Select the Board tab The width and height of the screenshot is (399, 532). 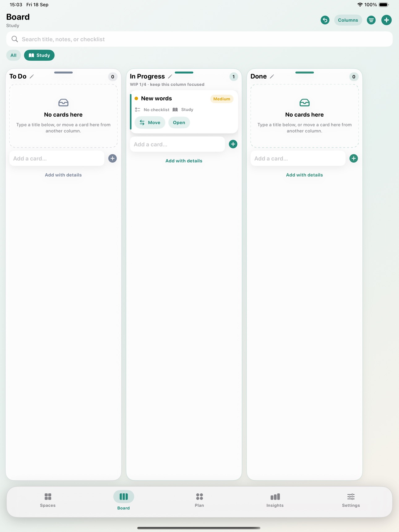(123, 500)
